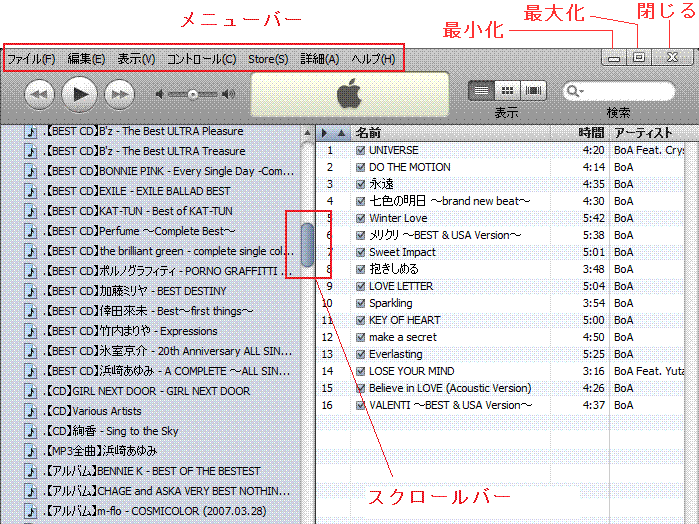
Task: Open the search magnifier dropdown
Action: tap(574, 91)
